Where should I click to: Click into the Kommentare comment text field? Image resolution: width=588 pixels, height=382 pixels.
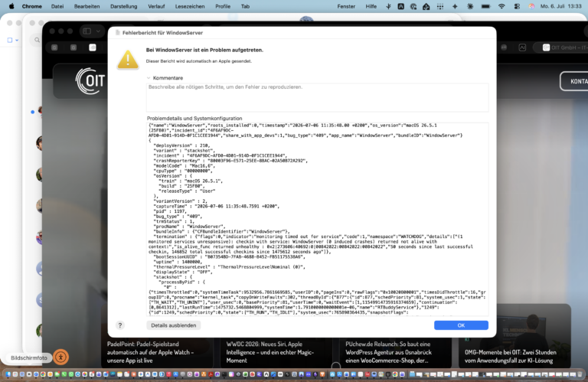(317, 97)
